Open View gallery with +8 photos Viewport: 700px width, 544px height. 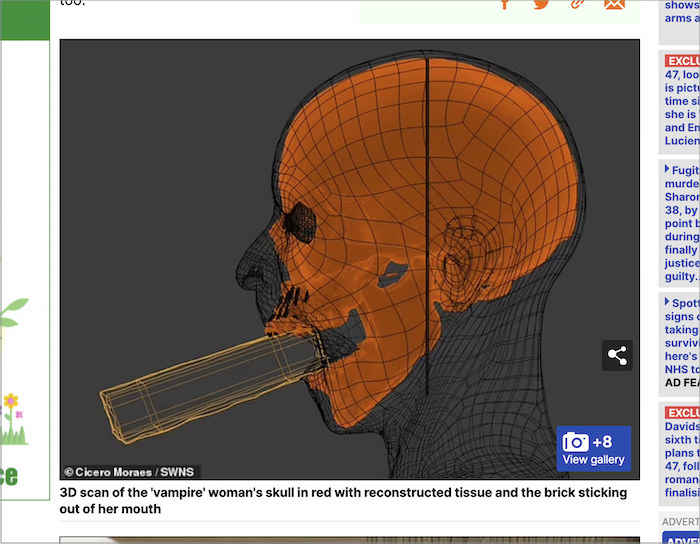[594, 449]
